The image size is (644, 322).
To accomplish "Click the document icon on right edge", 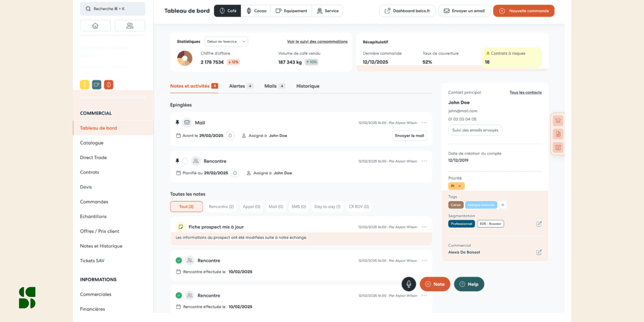I will (558, 134).
